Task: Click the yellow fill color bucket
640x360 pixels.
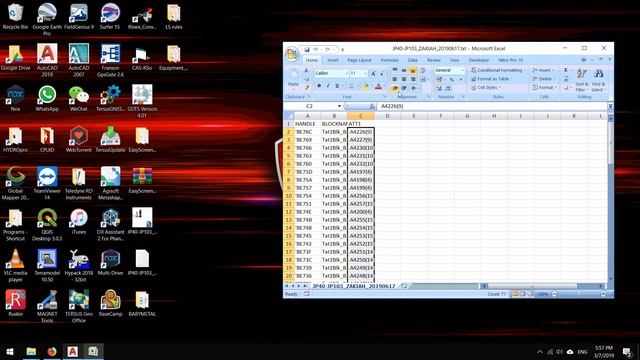Action: (365, 87)
